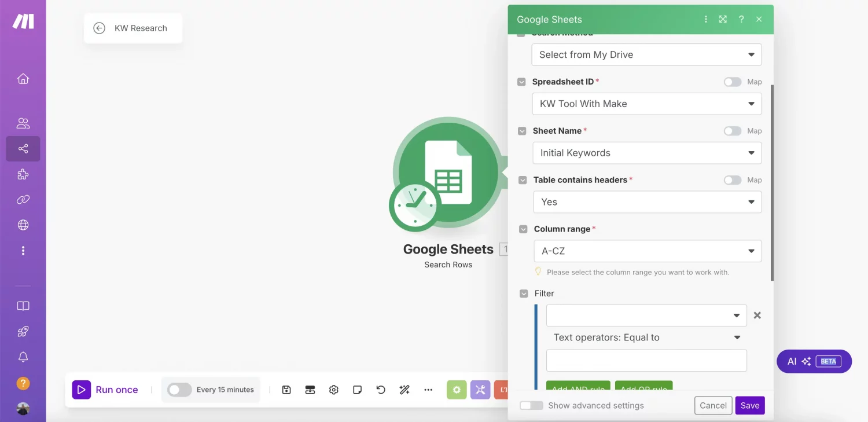Open Select from My Drive dropdown
This screenshot has height=422, width=868.
[646, 54]
